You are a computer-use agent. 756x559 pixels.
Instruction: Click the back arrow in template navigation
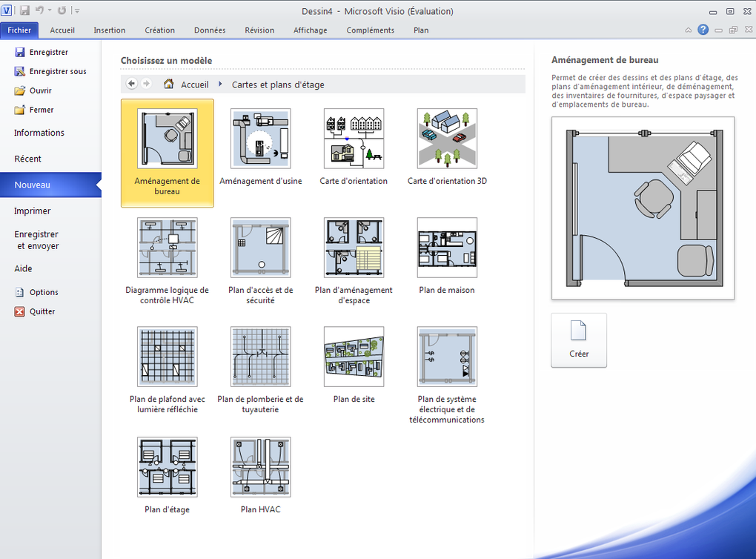[132, 84]
